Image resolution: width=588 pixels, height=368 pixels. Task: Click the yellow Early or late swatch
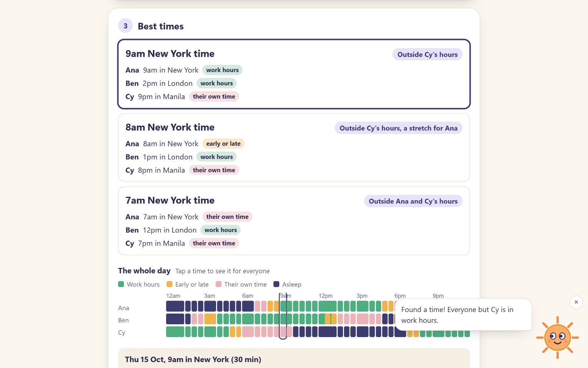tap(169, 284)
